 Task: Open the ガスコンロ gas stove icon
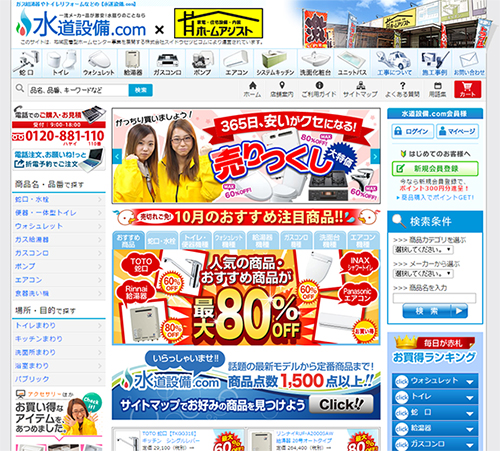click(167, 63)
